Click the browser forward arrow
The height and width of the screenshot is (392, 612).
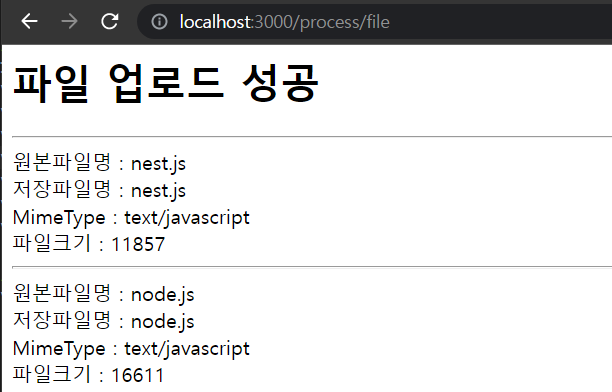click(69, 21)
